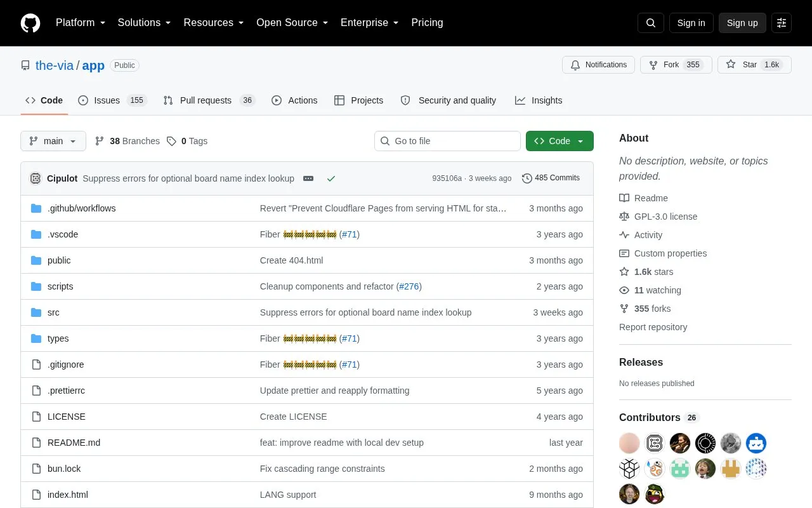
Task: Click the star icon beside 1.6k stars
Action: point(624,272)
